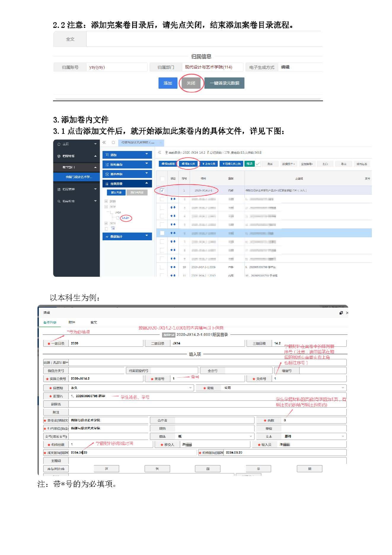Switch to the 附件 tab
Image resolution: width=392 pixels, height=555 pixels.
(x=72, y=322)
